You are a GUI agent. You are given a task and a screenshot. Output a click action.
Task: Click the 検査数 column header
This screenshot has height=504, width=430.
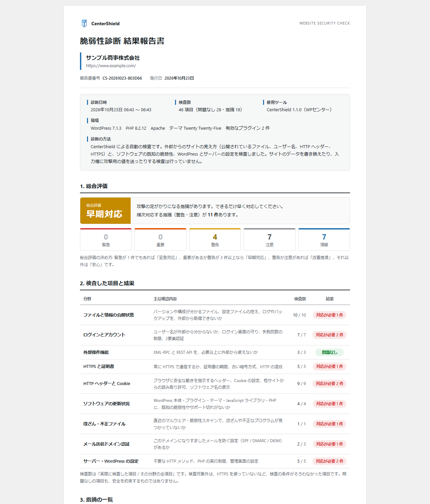click(x=300, y=299)
